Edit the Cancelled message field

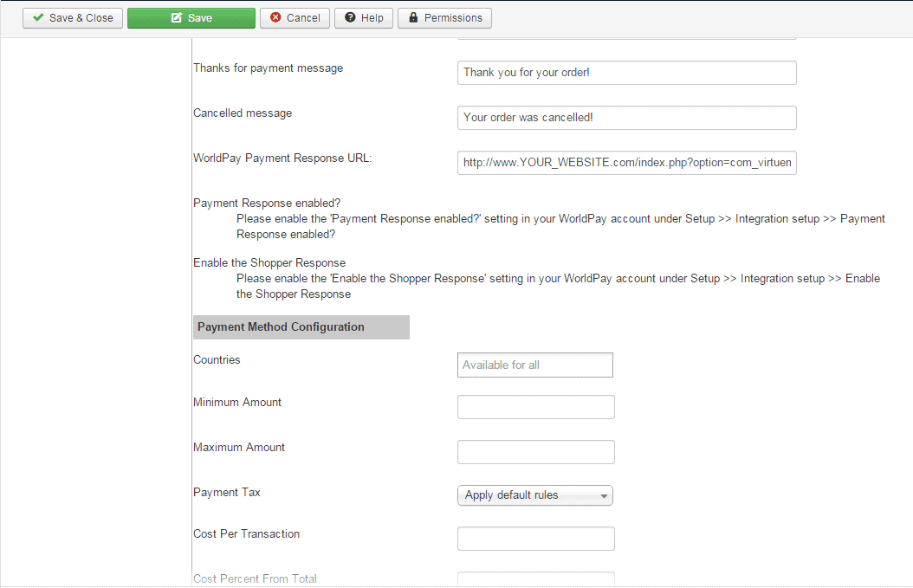626,118
